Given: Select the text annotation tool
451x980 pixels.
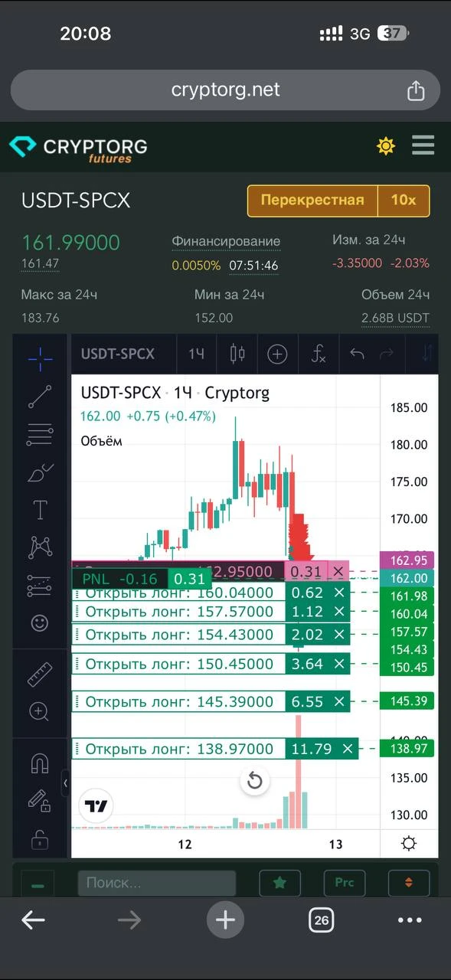Looking at the screenshot, I should [x=40, y=510].
